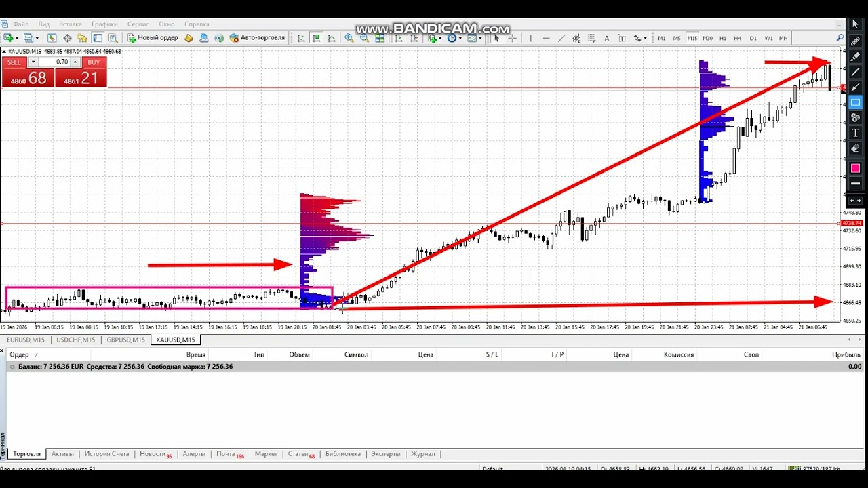
Task: Expand the Templates dropdown arrow
Action: [x=481, y=38]
